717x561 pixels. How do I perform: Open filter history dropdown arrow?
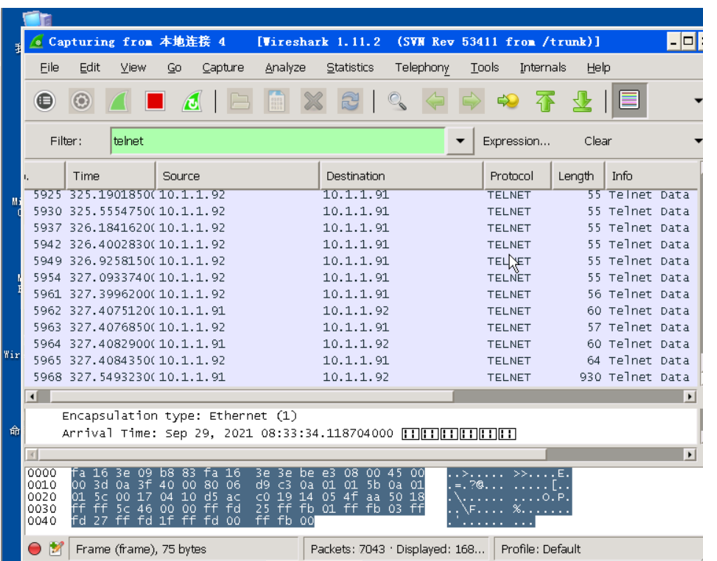[460, 141]
